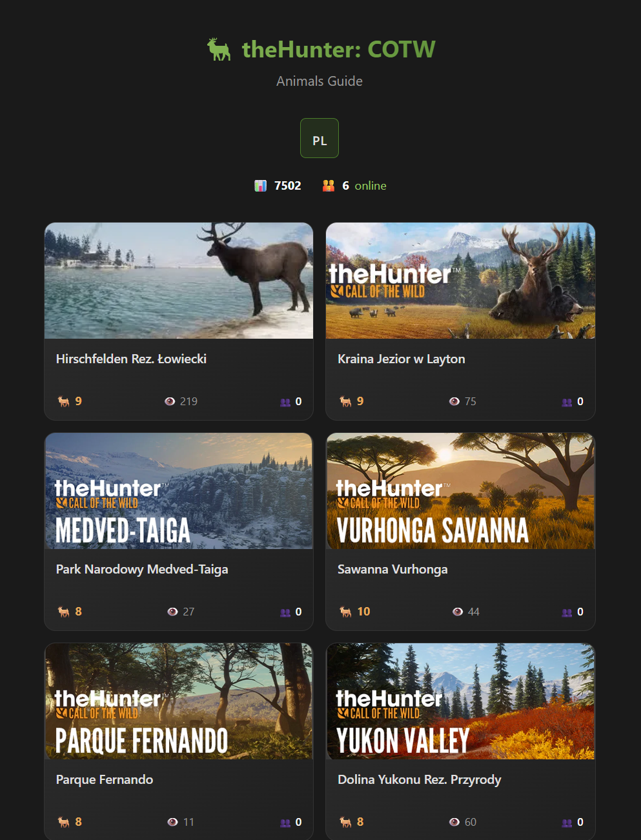Open the Hirschfelden reindeer thumbnail

(179, 281)
